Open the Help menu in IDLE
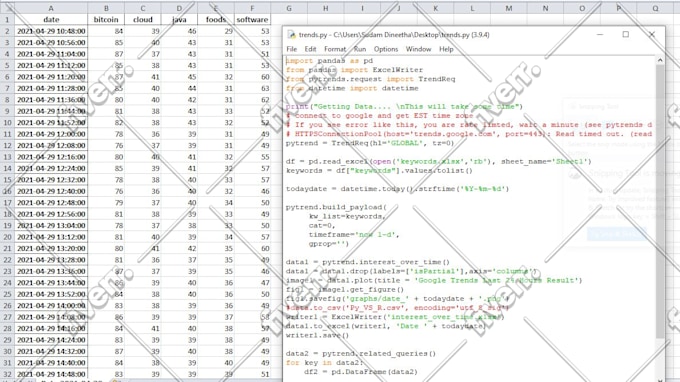 tap(446, 49)
